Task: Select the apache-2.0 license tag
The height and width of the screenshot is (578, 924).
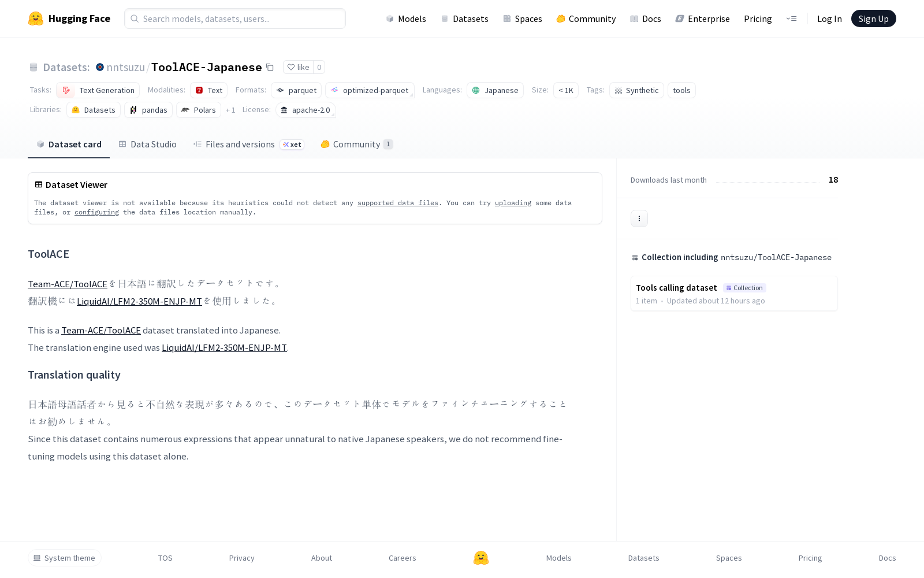Action: [305, 110]
